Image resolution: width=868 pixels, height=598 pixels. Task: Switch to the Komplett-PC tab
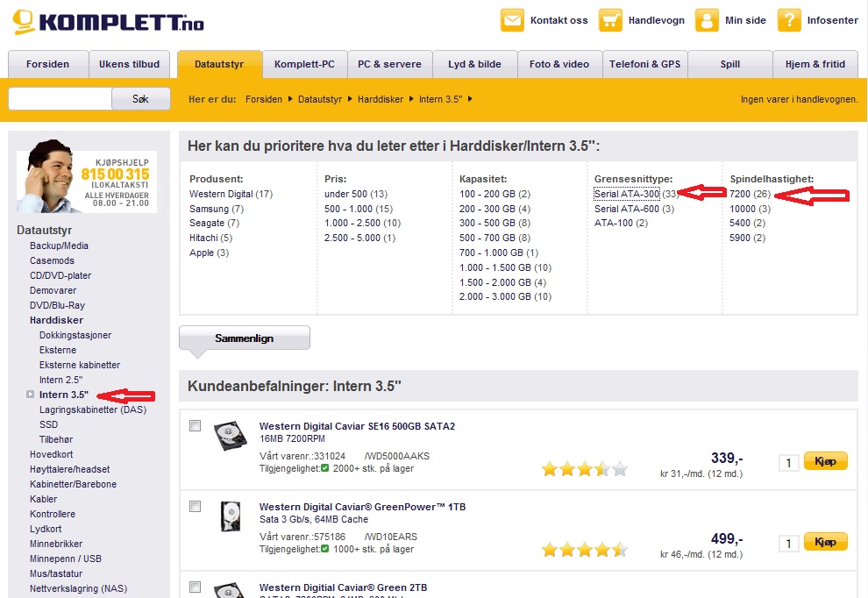click(304, 64)
